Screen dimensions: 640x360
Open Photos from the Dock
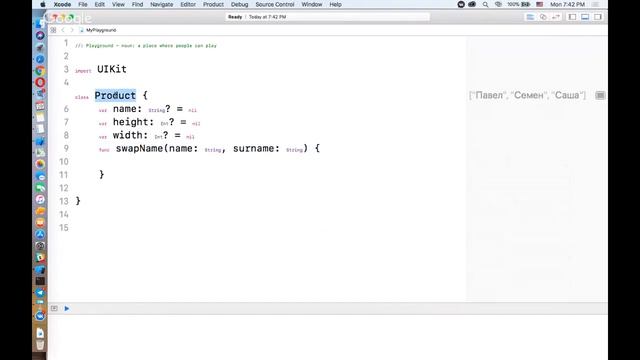tap(40, 164)
